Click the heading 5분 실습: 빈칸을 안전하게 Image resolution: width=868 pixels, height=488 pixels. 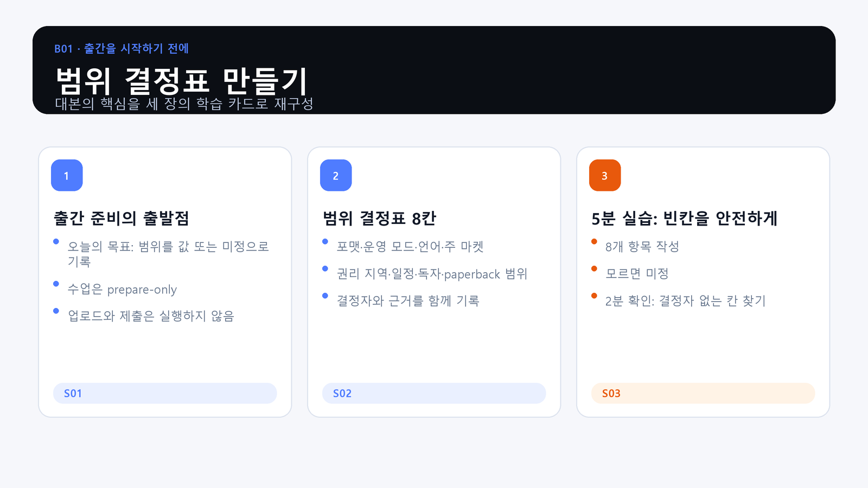point(685,218)
